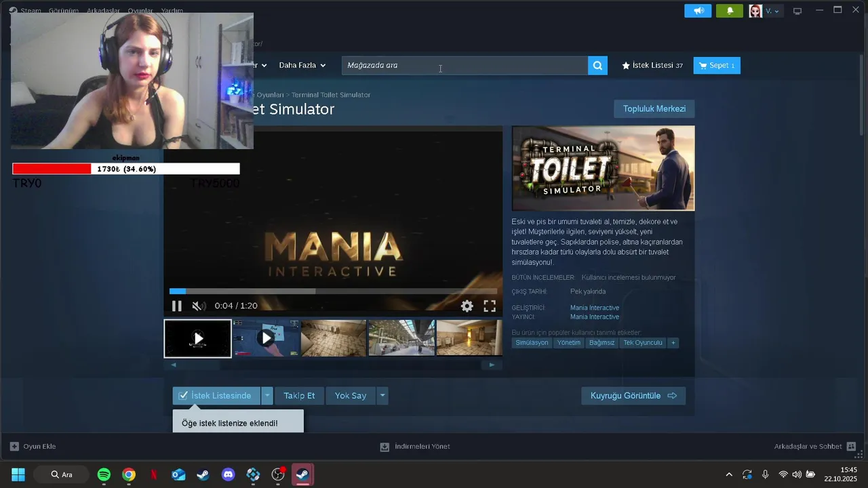Click the Steam page vertical scrollbar
Viewport: 868px width, 488px height.
point(863,95)
